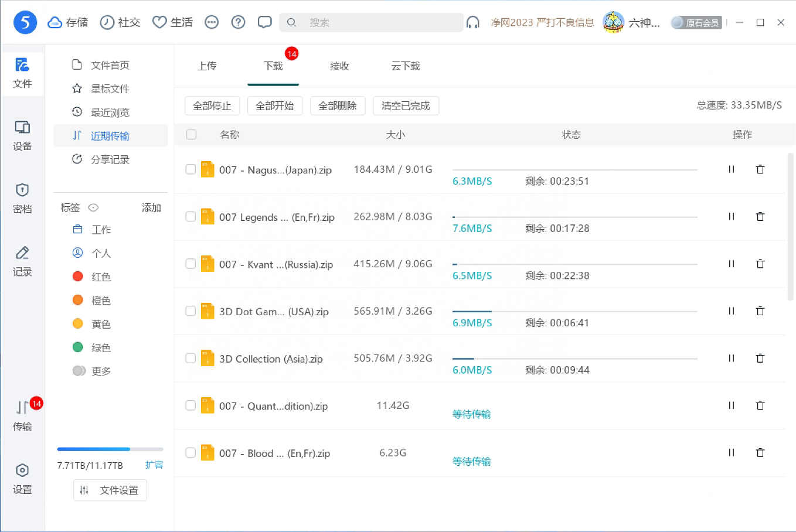This screenshot has height=532, width=796.
Task: Switch to the 接收 receive tab
Action: pos(339,66)
